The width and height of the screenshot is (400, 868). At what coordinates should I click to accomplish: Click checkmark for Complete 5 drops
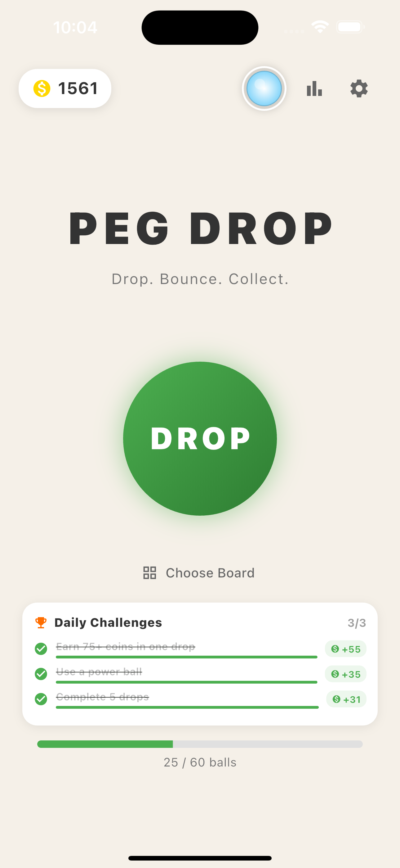[x=41, y=699]
